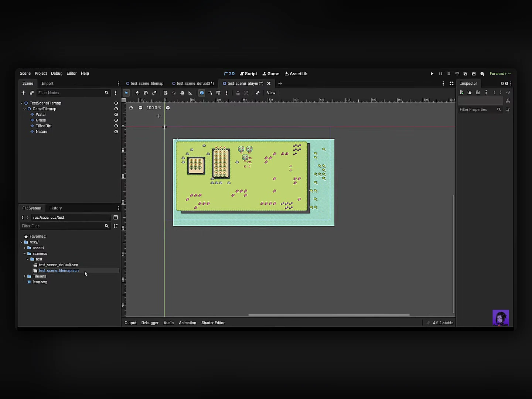Toggle the highlighted blue cube toolbar button

(x=202, y=93)
